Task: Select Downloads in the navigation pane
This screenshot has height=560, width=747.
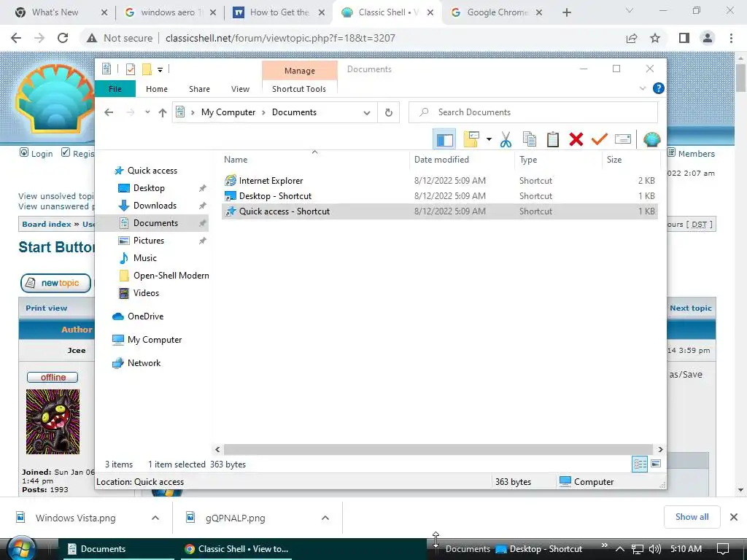Action: coord(155,206)
